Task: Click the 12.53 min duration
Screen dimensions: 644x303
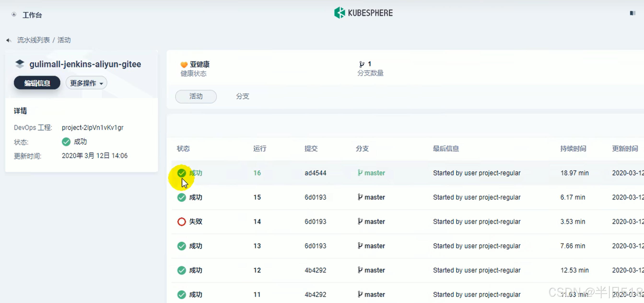Action: pyautogui.click(x=574, y=270)
